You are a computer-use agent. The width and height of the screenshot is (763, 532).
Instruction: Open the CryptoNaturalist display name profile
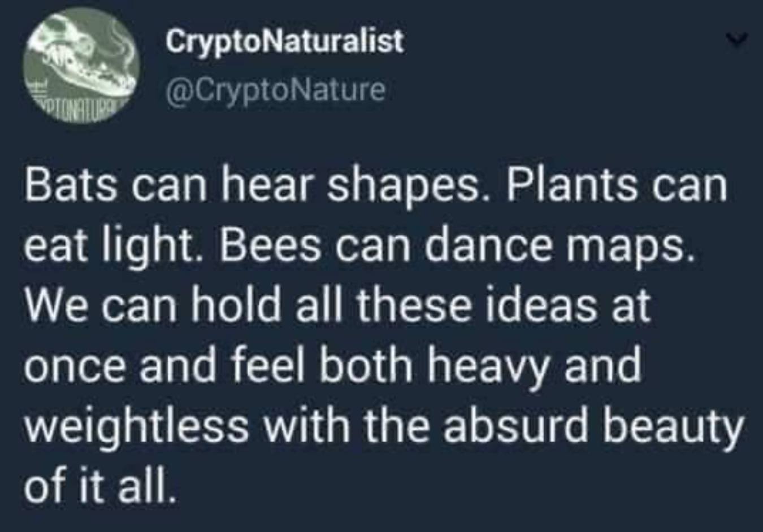point(285,41)
